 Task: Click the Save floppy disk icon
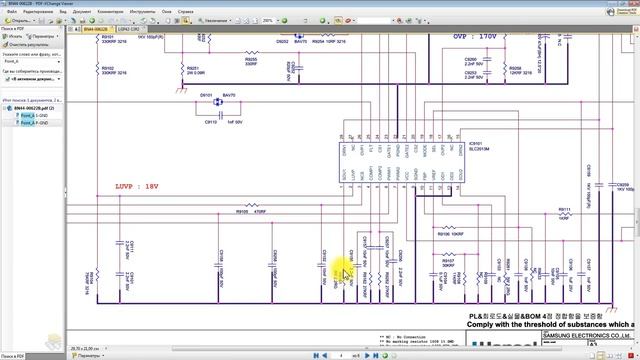click(41, 20)
